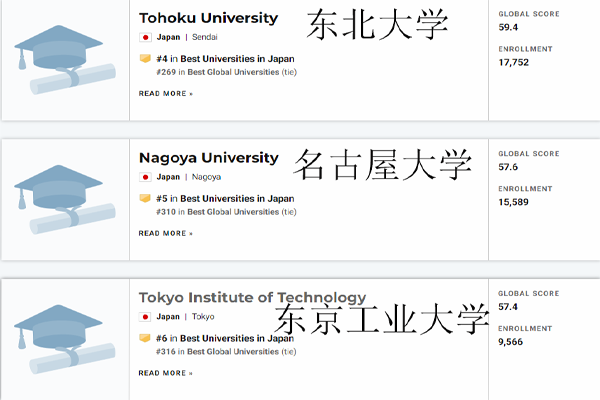The height and width of the screenshot is (400, 600).
Task: Click the yellow badge icon beside #4 ranking
Action: coord(145,59)
